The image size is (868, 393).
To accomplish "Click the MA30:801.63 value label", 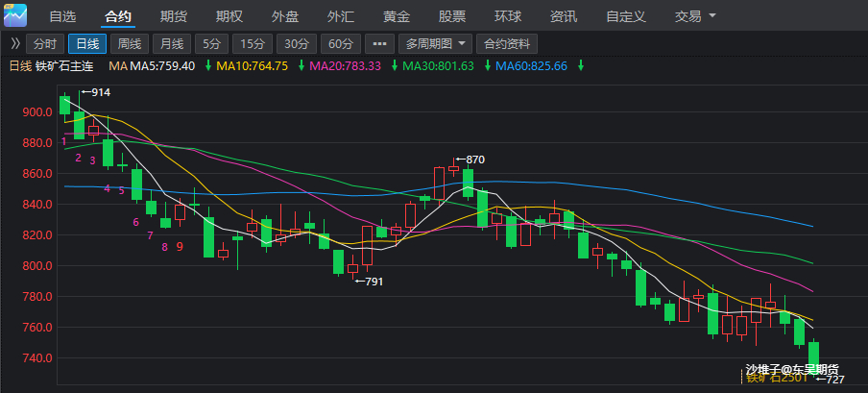I will 438,66.
